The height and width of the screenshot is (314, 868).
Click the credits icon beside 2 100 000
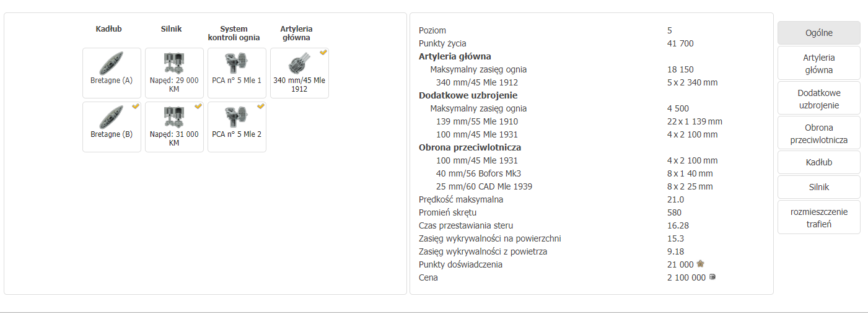click(712, 277)
